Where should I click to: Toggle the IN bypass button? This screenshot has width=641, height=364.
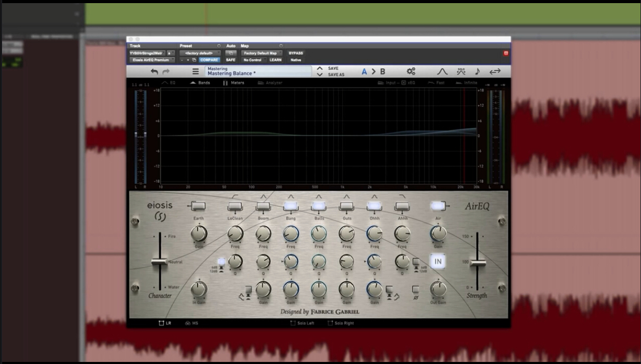438,261
